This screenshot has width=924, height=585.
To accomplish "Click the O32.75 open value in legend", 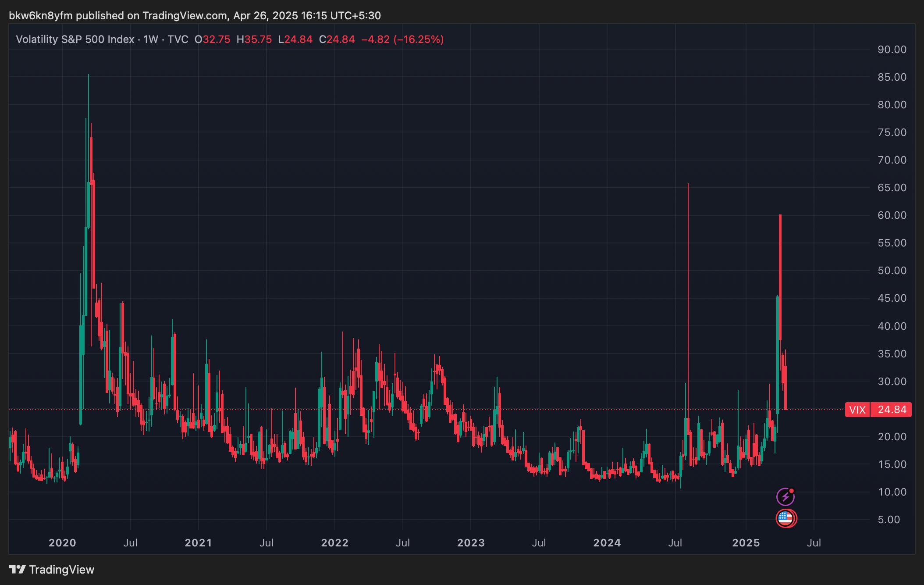I will [x=213, y=39].
